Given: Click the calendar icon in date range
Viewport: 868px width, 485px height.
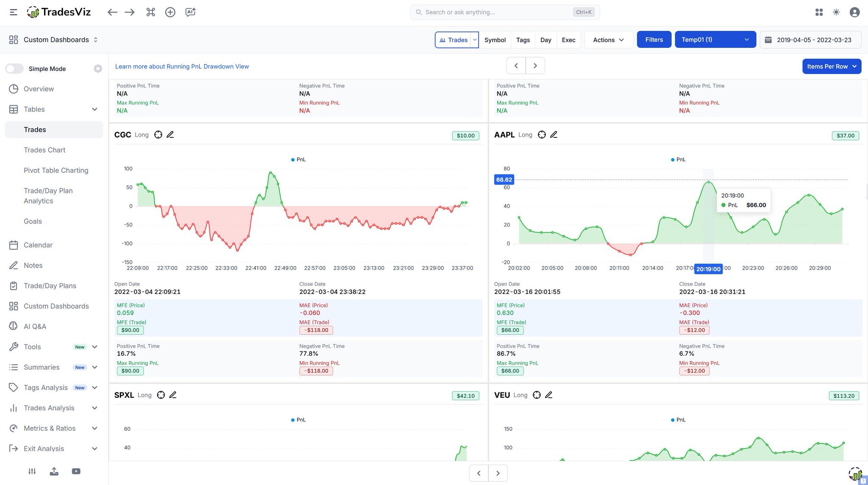Looking at the screenshot, I should point(768,40).
